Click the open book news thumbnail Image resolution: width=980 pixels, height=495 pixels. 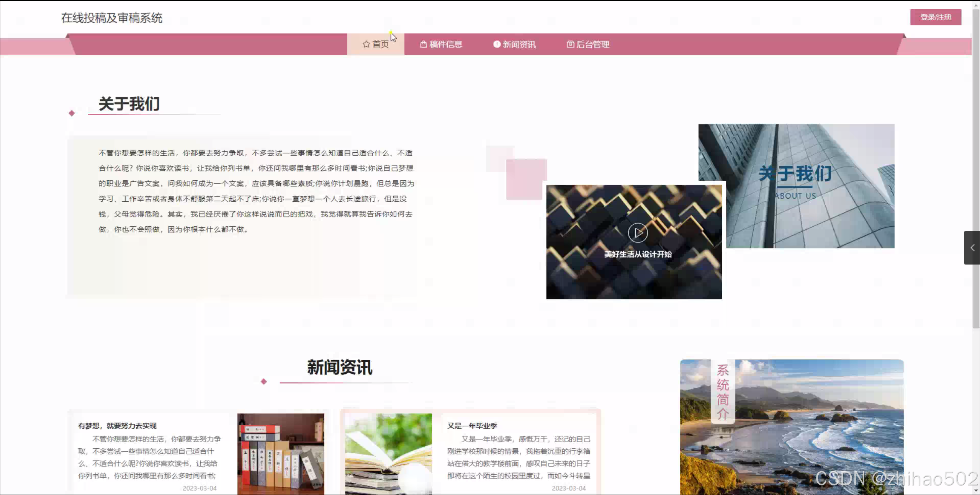pyautogui.click(x=388, y=454)
